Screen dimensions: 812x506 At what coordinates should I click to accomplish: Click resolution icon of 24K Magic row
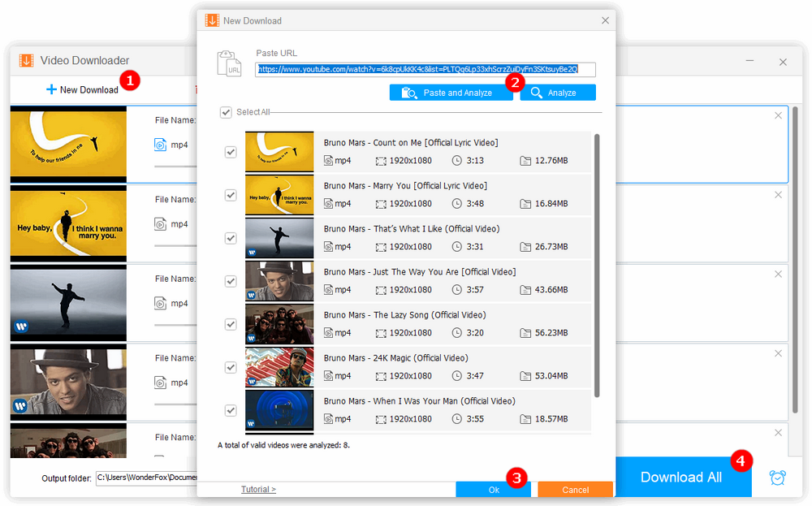pos(381,375)
